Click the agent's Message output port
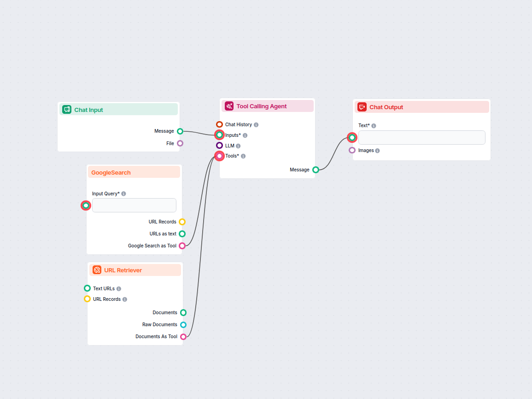The image size is (532, 399). (x=316, y=170)
